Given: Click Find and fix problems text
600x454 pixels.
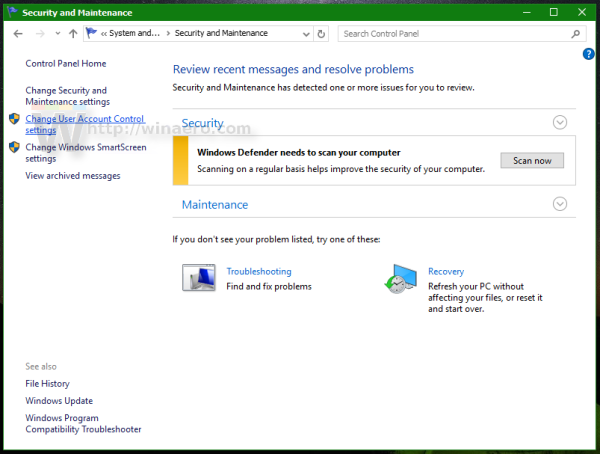Looking at the screenshot, I should click(269, 286).
